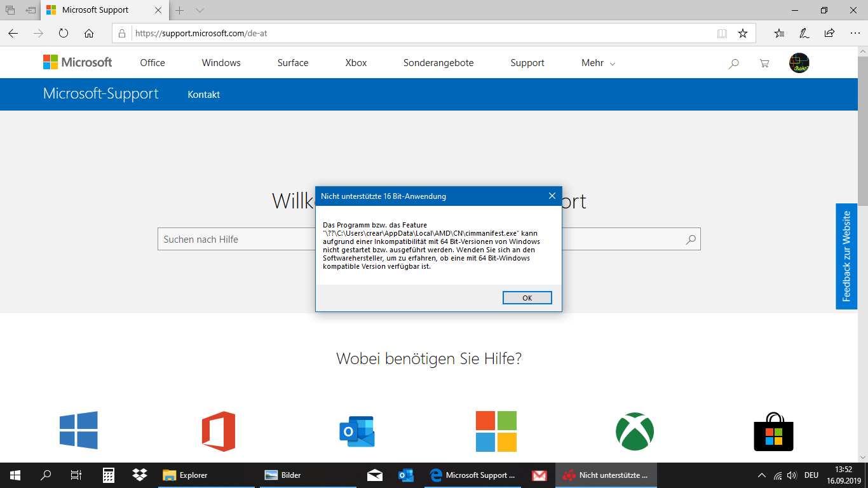Select the Microsoft Store bag icon

(x=773, y=431)
